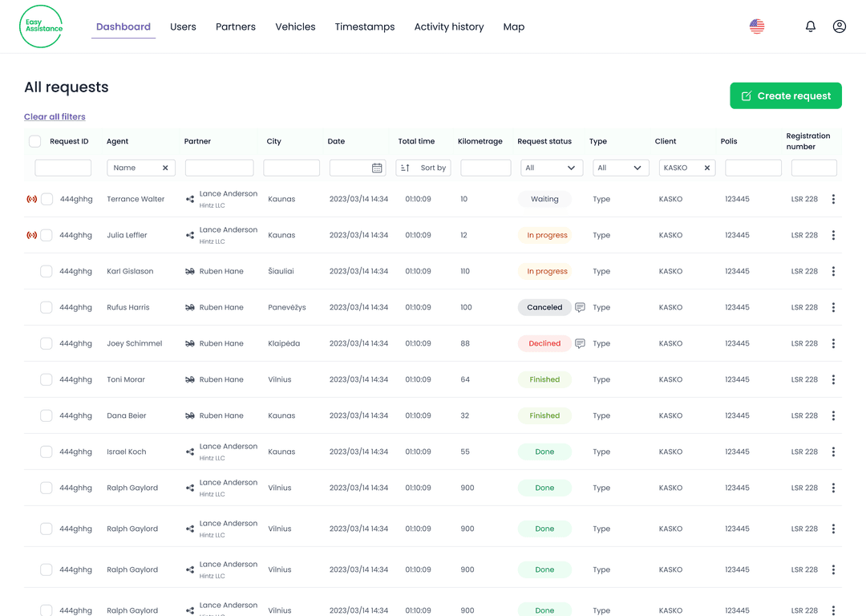The height and width of the screenshot is (616, 866).
Task: Click the notification bell icon
Action: pyautogui.click(x=811, y=26)
